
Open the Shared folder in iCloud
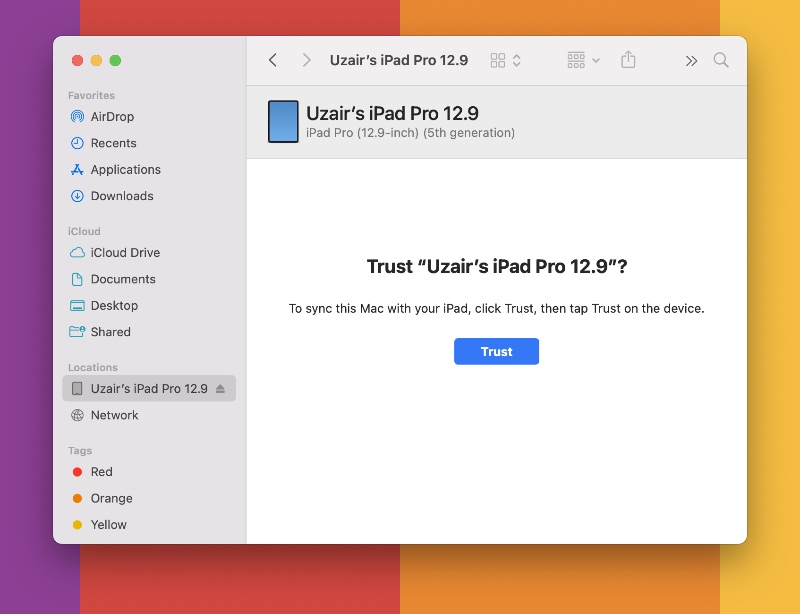(110, 332)
